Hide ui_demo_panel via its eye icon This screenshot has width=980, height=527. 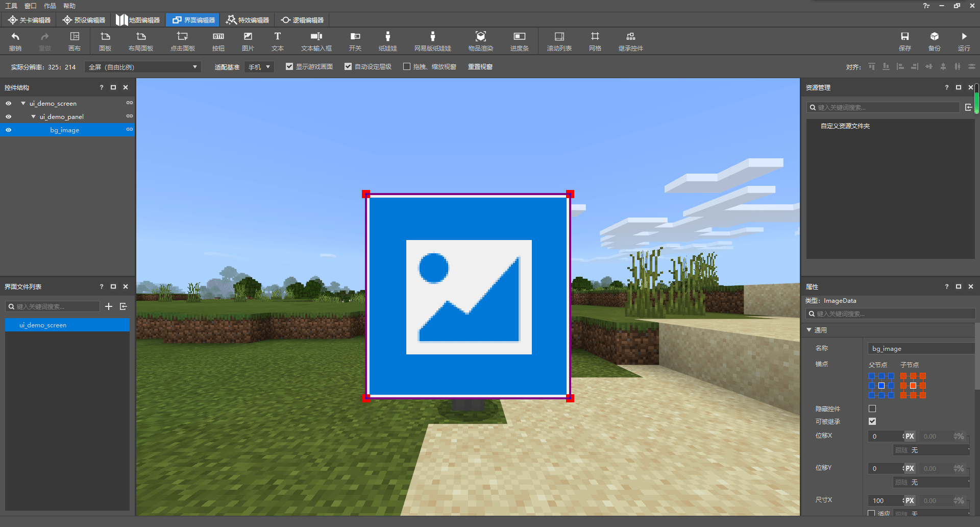coord(9,116)
